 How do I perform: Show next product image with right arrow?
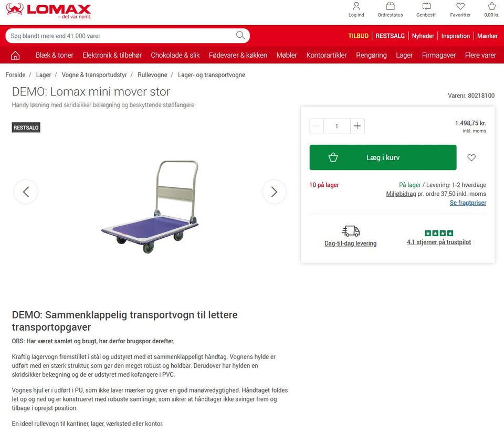pos(274,192)
